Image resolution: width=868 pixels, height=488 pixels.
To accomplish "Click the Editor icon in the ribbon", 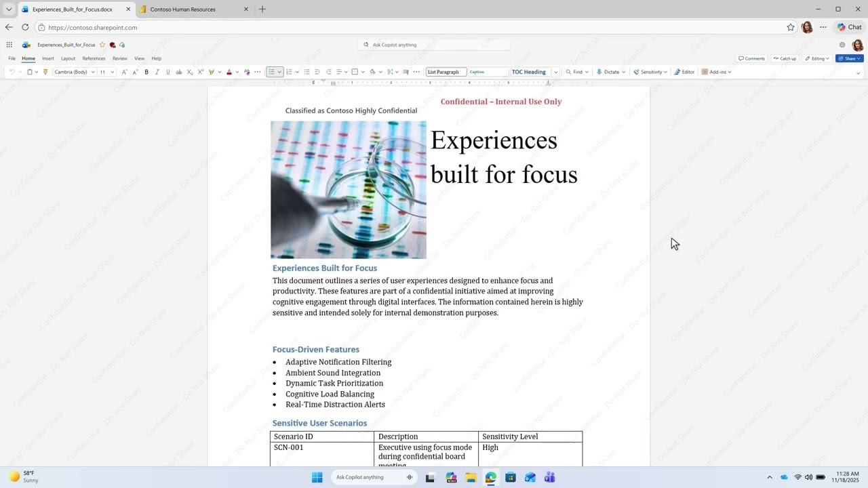I will [x=684, y=72].
